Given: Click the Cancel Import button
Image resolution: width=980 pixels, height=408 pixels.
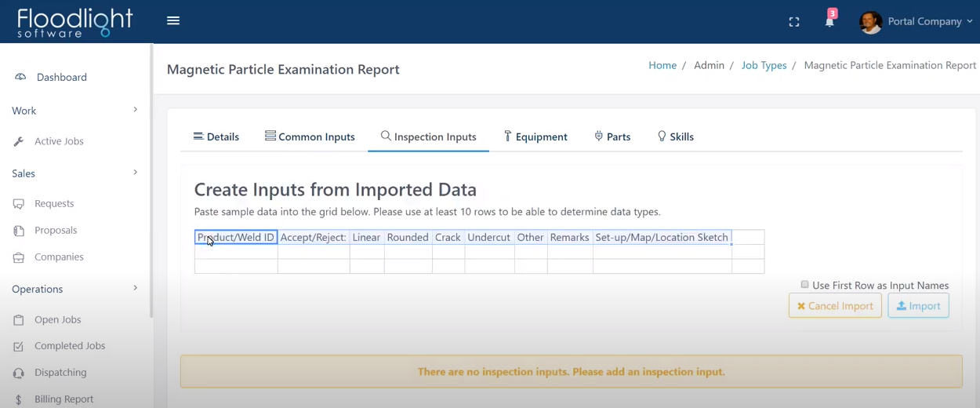Looking at the screenshot, I should (835, 306).
